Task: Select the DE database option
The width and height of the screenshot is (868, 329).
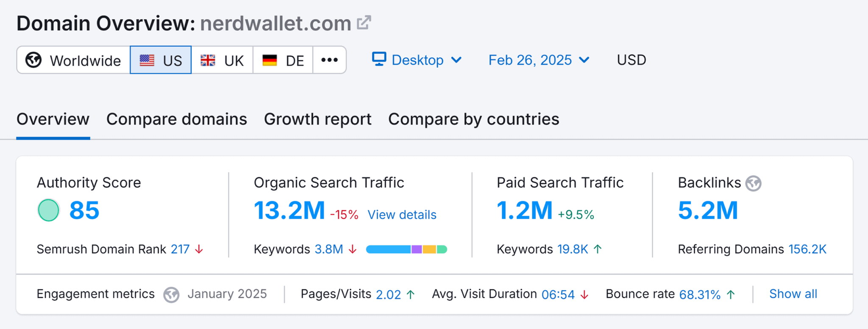Action: point(283,60)
